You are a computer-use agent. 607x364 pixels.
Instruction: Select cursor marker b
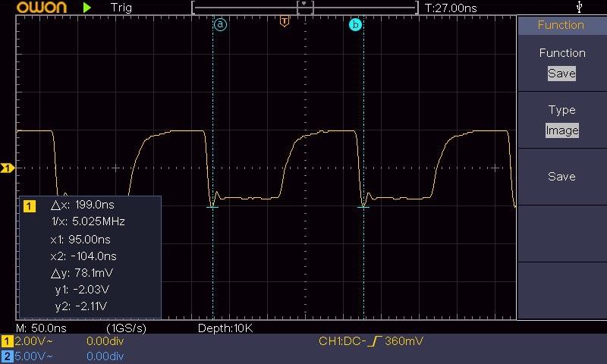[x=355, y=25]
